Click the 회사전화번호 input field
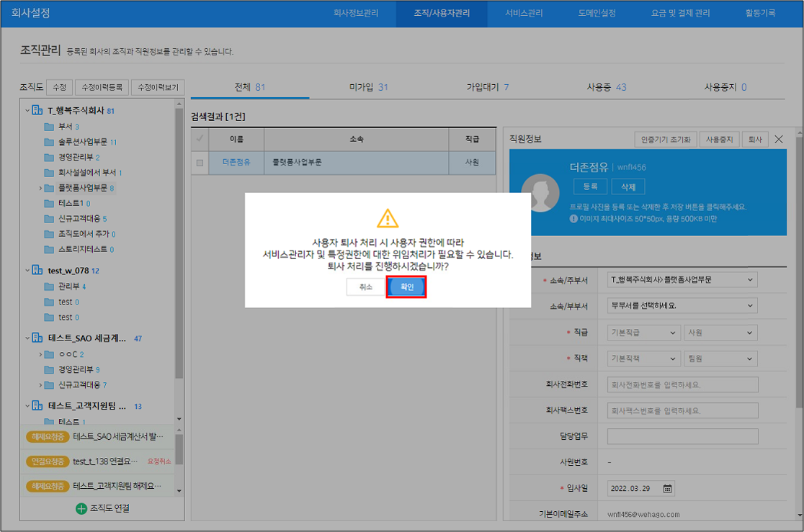Viewport: 804px width, 532px height. coord(682,385)
